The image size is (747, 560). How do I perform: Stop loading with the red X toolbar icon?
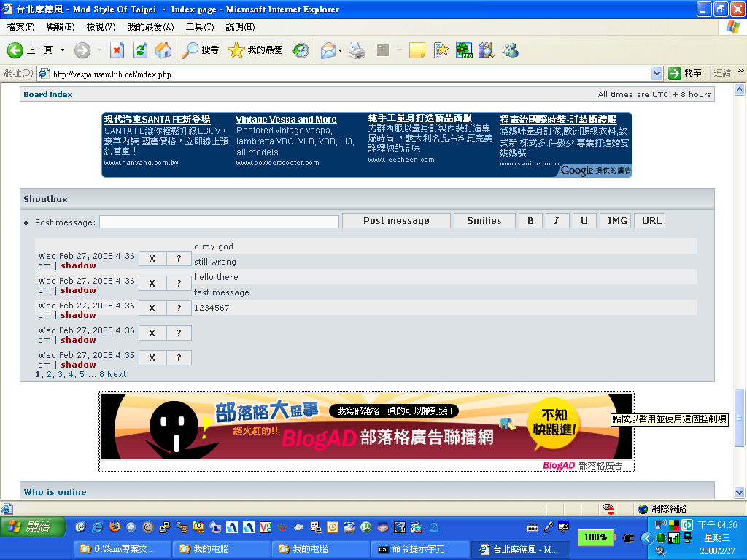coord(117,50)
